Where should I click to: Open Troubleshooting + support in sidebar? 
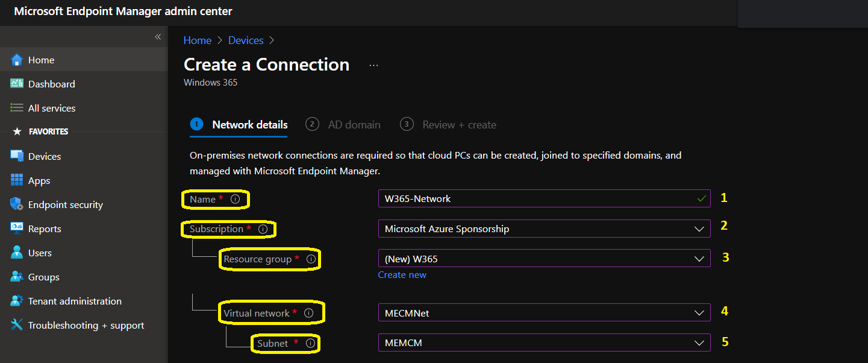pos(86,325)
